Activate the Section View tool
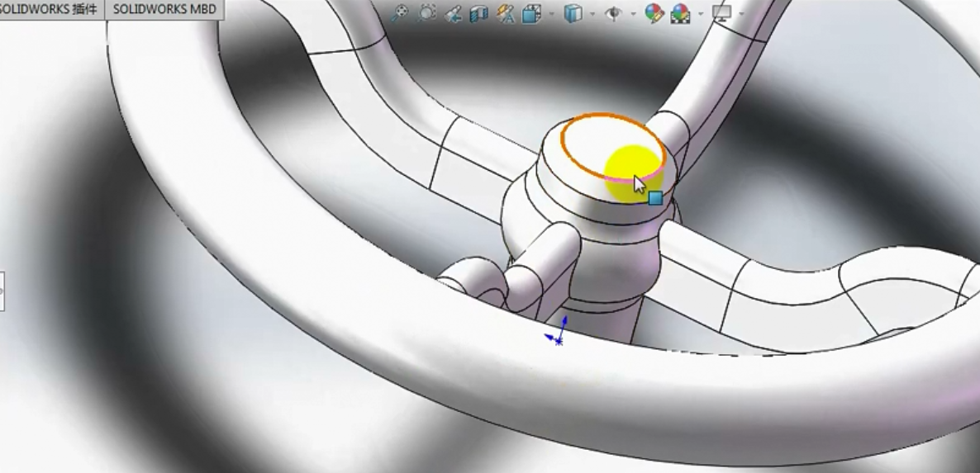Image resolution: width=980 pixels, height=473 pixels. 478,13
